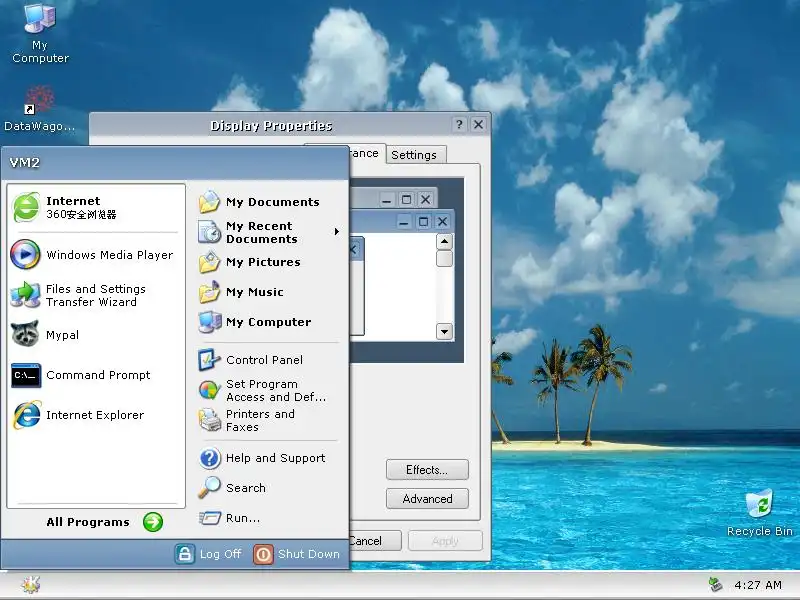Select the All Programs label
Screen dimensions: 800x600
coord(88,522)
